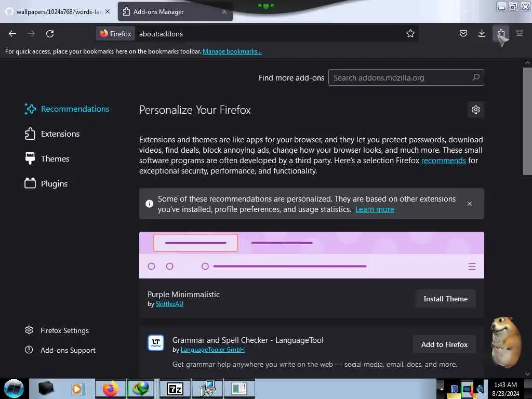
Task: Open the 7-Zip taskbar icon
Action: [175, 389]
